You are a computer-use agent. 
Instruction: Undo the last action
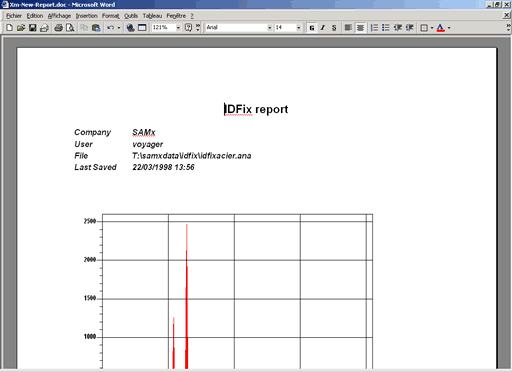[110, 28]
